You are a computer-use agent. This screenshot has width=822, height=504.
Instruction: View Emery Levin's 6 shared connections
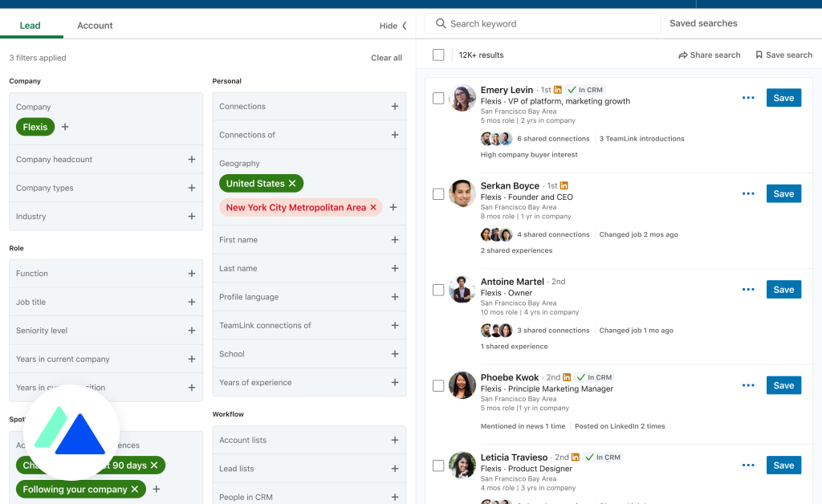553,139
